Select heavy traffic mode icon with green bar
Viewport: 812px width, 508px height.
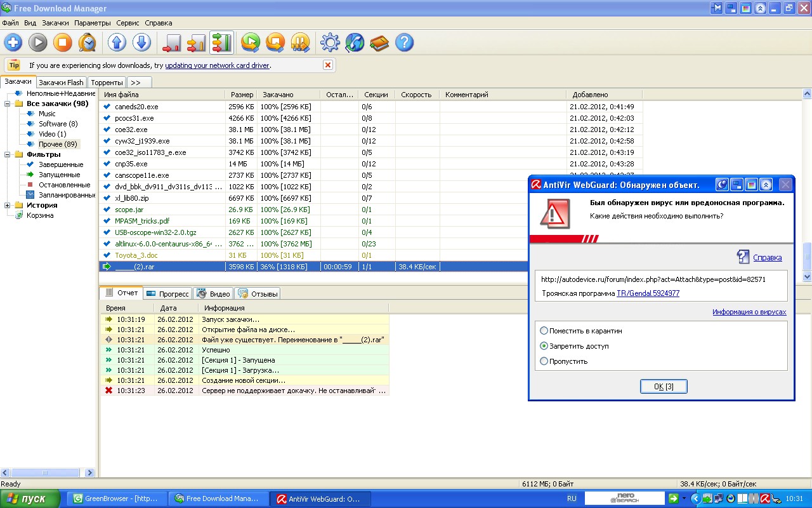[221, 43]
